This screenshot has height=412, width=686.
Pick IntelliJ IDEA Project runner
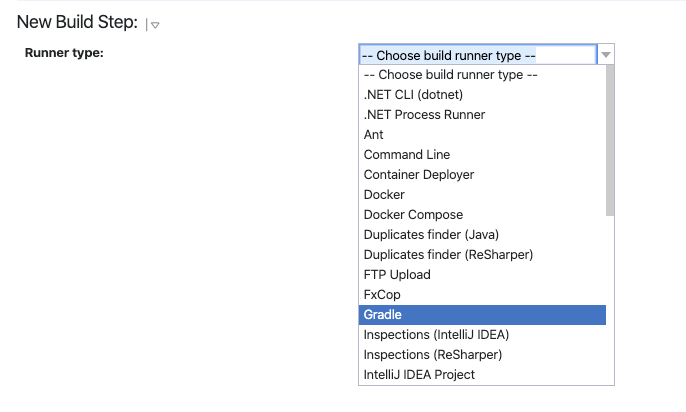click(419, 375)
